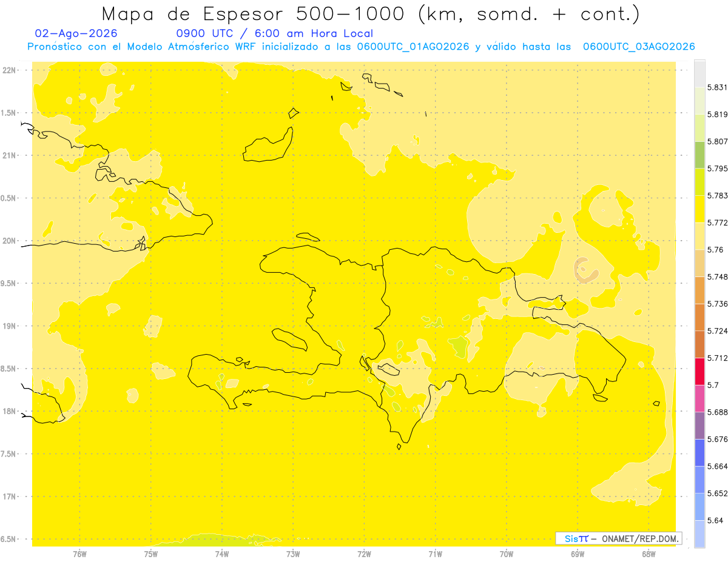
Task: Click the 74W longitude label
Action: tap(222, 553)
